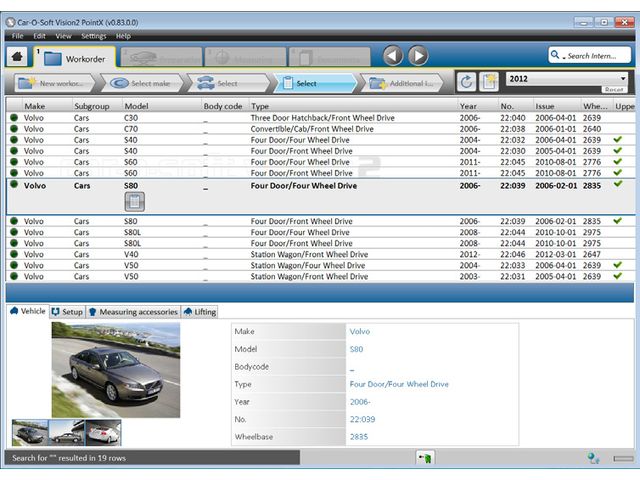
Task: Open the 2012 year dropdown
Action: (x=567, y=79)
